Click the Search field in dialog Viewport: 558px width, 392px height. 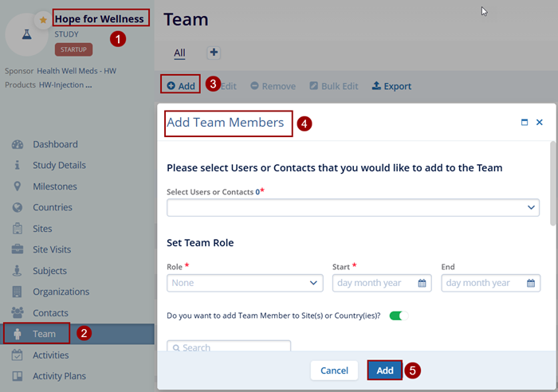pyautogui.click(x=229, y=347)
